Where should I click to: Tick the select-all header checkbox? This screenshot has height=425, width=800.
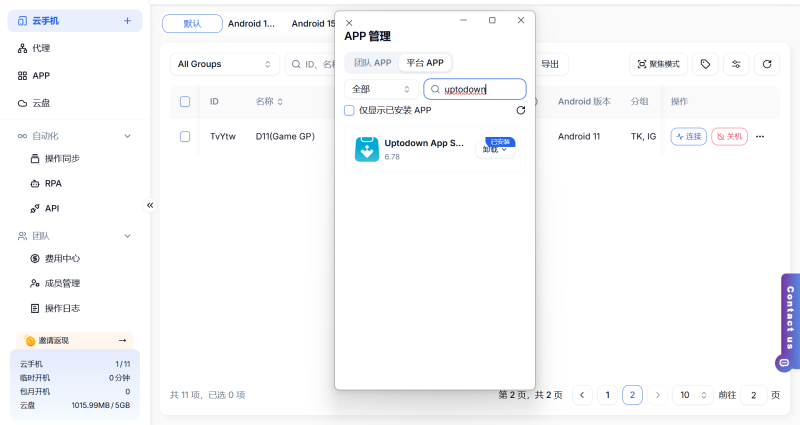click(185, 101)
